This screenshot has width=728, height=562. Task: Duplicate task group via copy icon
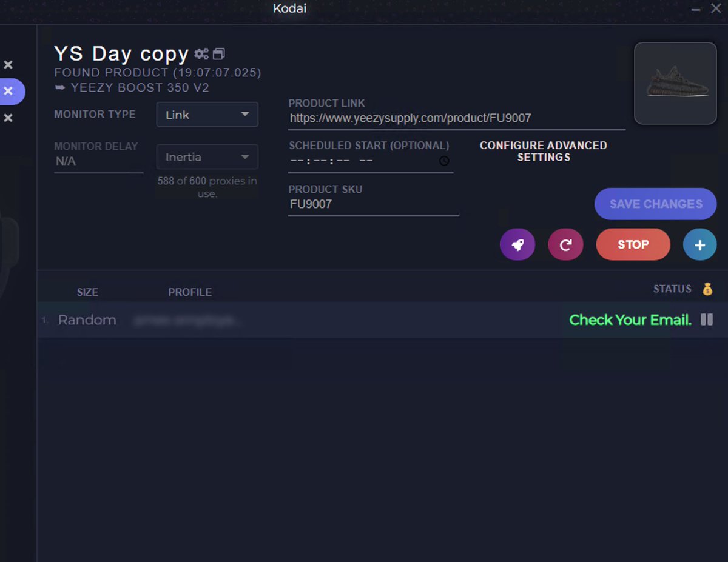[x=218, y=54]
